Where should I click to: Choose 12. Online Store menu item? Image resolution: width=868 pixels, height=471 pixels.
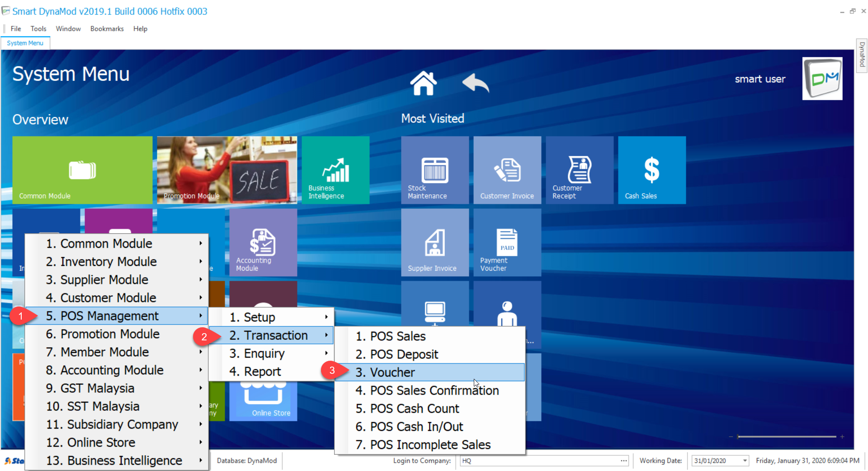[117, 442]
